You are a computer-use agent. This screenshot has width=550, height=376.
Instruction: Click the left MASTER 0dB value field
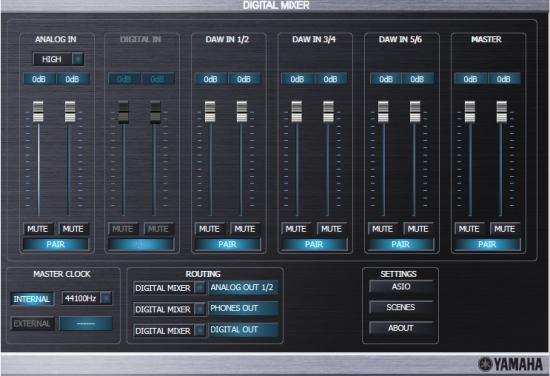click(471, 79)
